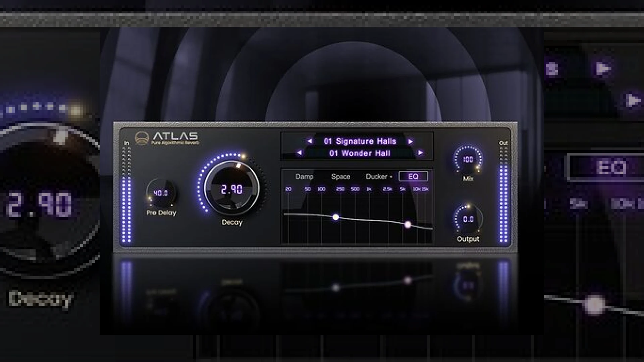Go to previous preset category arrow
This screenshot has width=644, height=362.
tap(310, 141)
